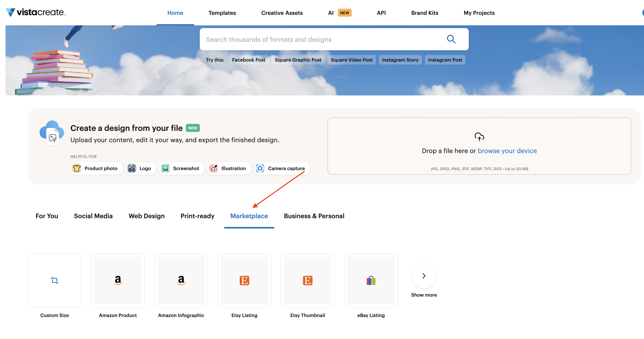Open Creative Assets in the navigation
Image resolution: width=644 pixels, height=339 pixels.
[x=282, y=13]
